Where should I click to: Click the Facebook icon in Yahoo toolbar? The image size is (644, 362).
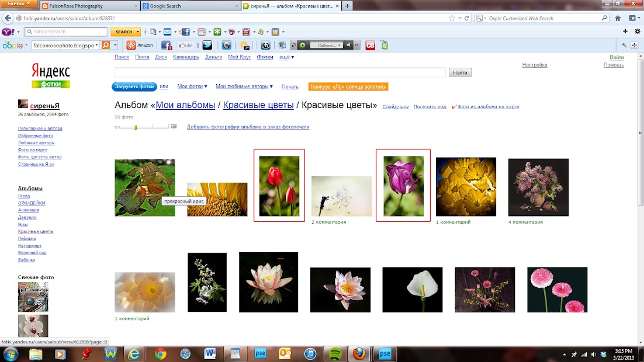[186, 32]
